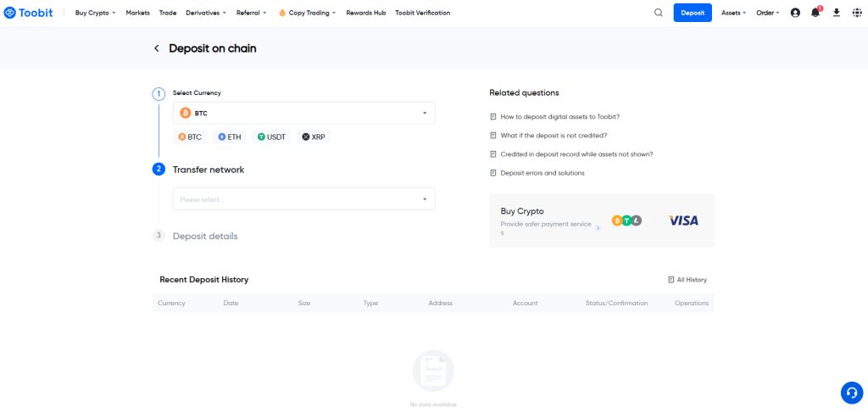Open All History link

pos(687,280)
